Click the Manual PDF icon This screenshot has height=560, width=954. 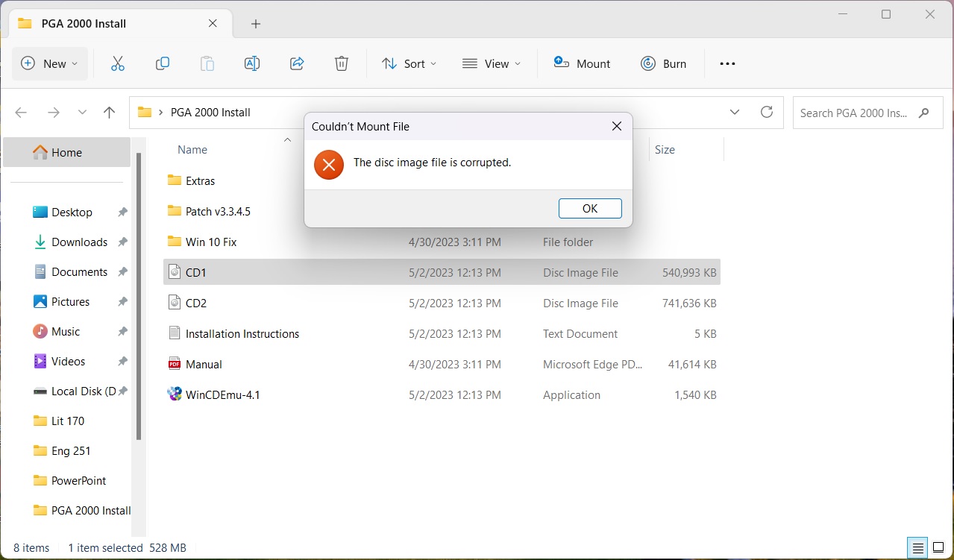pyautogui.click(x=175, y=364)
